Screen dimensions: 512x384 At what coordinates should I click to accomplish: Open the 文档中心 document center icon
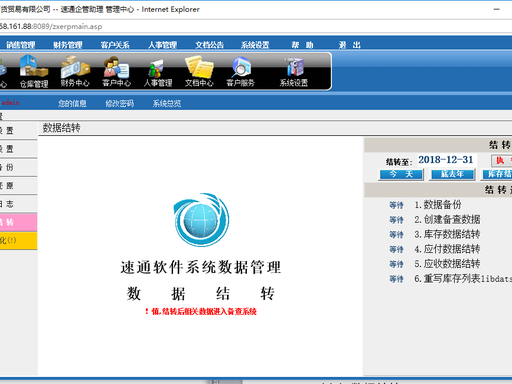[x=199, y=71]
